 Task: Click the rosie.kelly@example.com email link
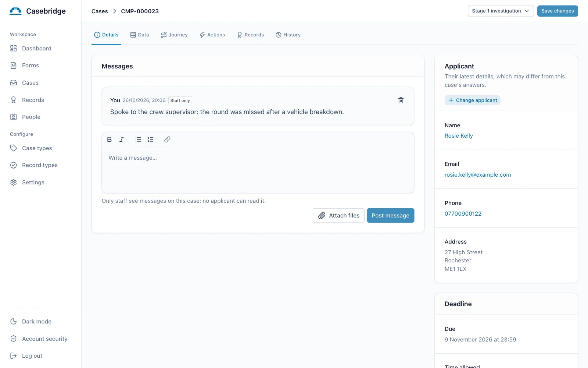pyautogui.click(x=478, y=175)
